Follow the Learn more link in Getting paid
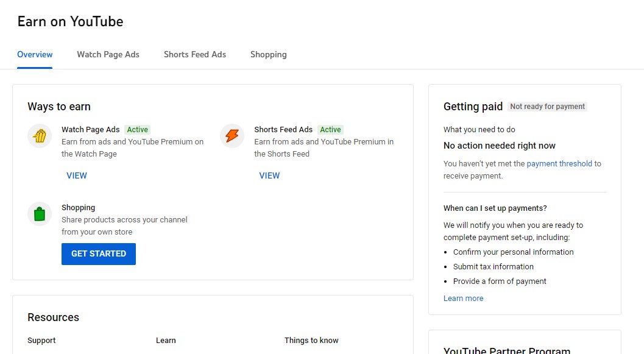This screenshot has height=354, width=644. [463, 299]
